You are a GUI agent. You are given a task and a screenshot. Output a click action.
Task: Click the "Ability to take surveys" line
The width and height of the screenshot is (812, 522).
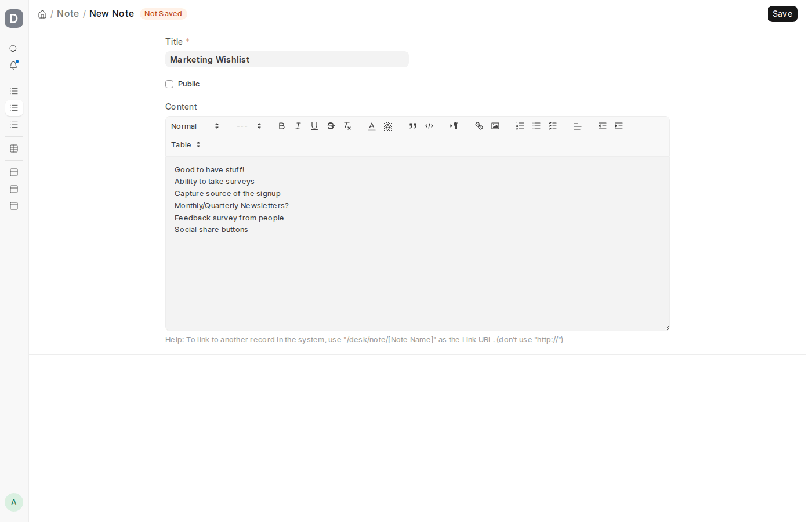tap(215, 182)
